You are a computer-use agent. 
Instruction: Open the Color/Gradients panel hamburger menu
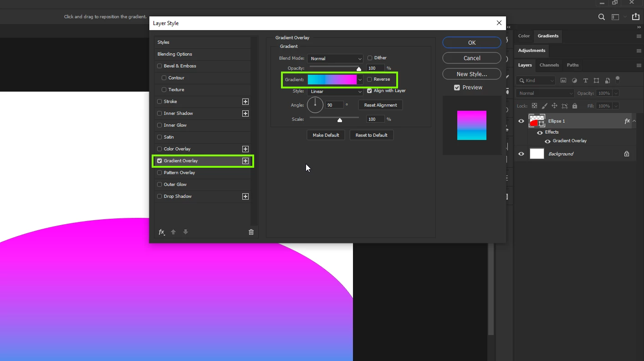[639, 36]
